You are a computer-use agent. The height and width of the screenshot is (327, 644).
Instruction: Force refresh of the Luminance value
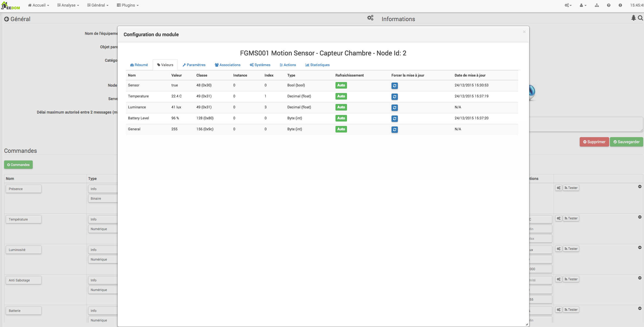pyautogui.click(x=395, y=108)
